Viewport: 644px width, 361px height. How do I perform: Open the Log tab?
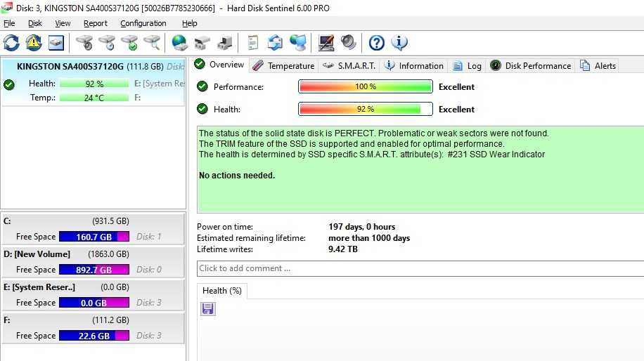[x=467, y=65]
